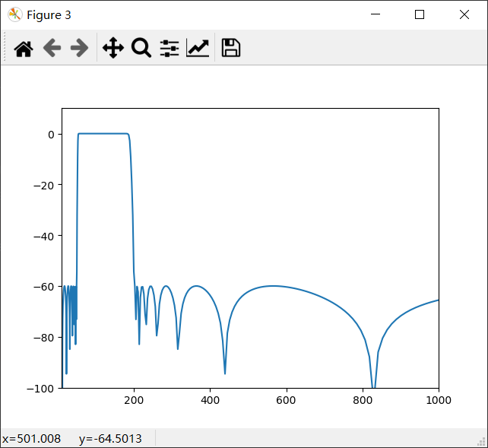Save the figure with the floppy disk icon
Screen dimensions: 488x448
click(230, 48)
